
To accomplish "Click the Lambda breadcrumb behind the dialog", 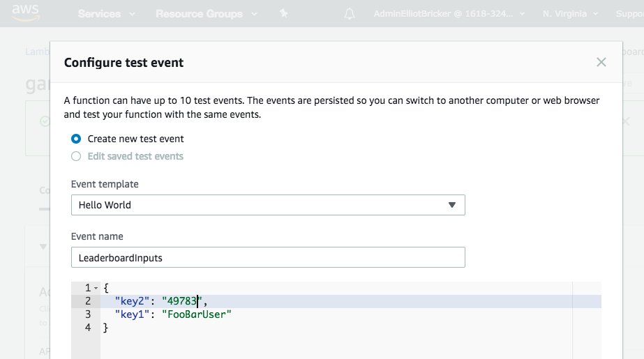I will click(x=38, y=52).
